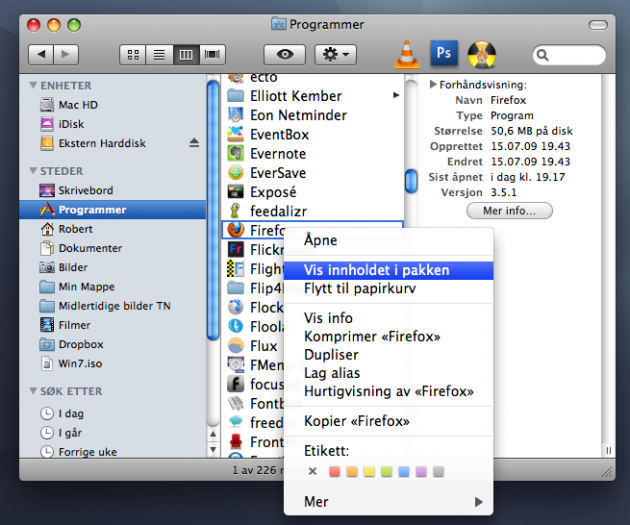630x525 pixels.
Task: Apply the yellow label color
Action: point(369,472)
